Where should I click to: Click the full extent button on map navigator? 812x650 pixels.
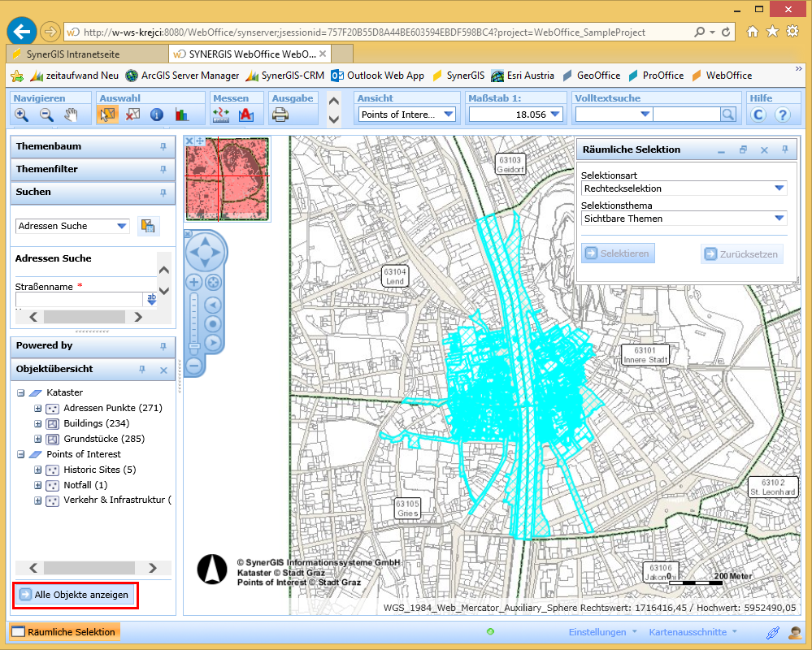click(x=214, y=283)
